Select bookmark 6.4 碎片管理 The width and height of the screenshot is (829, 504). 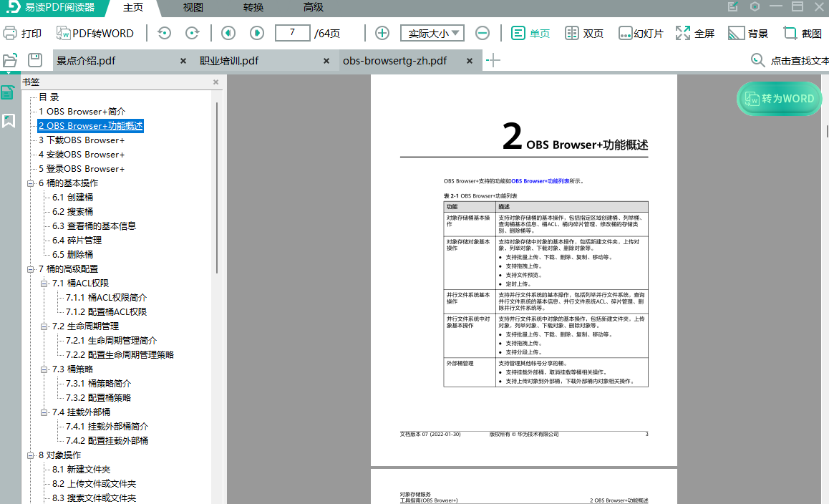(x=77, y=240)
